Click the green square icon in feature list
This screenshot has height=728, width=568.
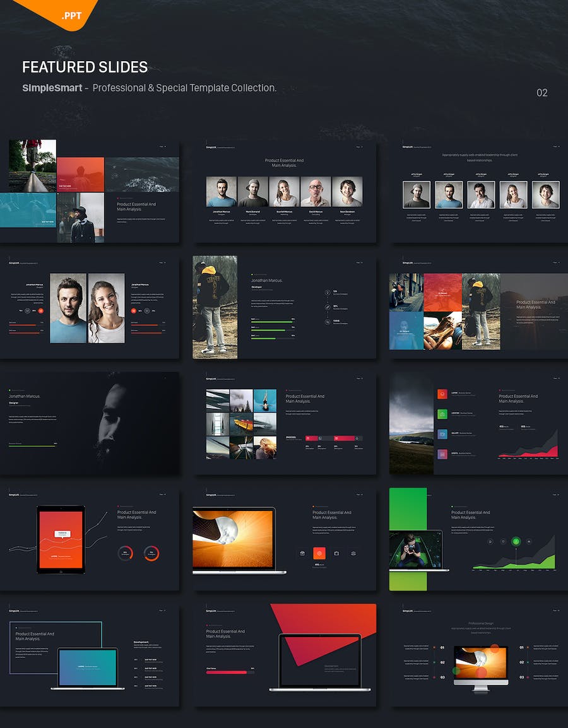pos(442,414)
